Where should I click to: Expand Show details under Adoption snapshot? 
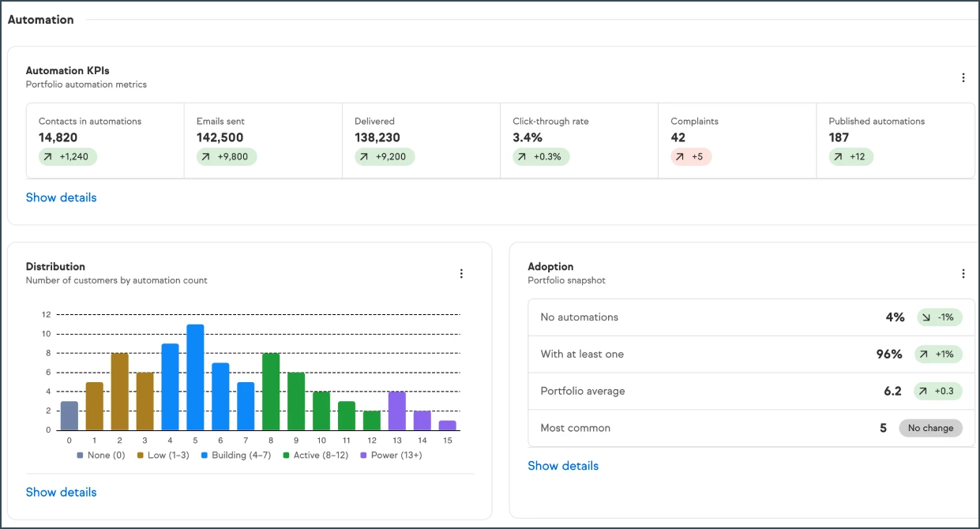(x=563, y=466)
